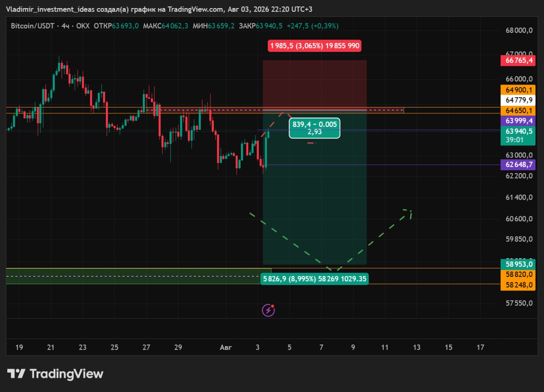The height and width of the screenshot is (392, 544).
Task: Click the МАКС 64 062,3 high value
Action: [x=166, y=26]
